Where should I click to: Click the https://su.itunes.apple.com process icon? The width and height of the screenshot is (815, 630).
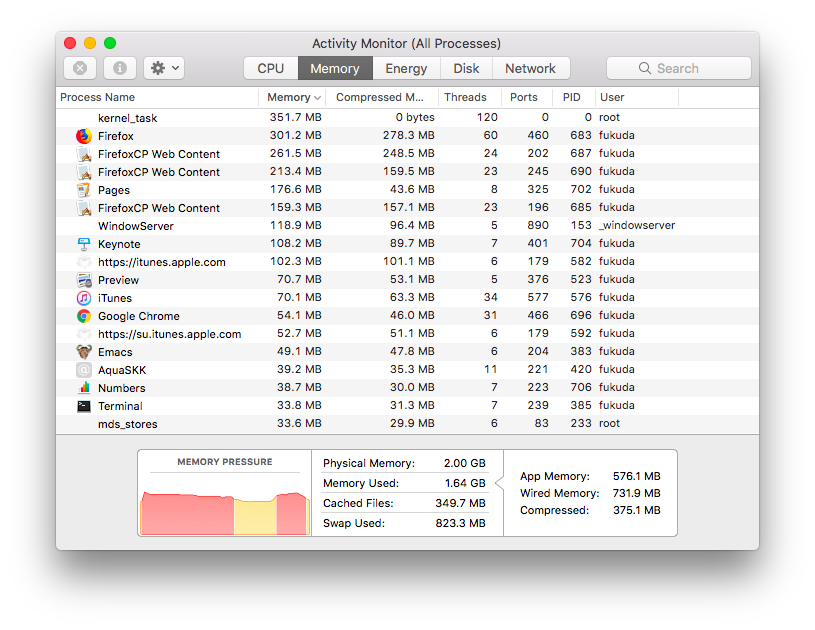tap(84, 334)
